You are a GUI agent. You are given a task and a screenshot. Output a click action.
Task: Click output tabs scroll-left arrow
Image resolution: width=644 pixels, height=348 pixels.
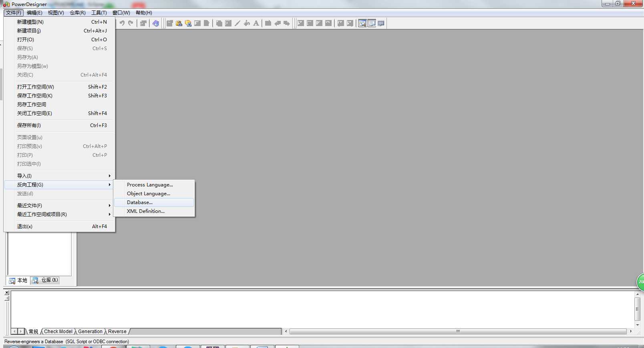point(14,332)
